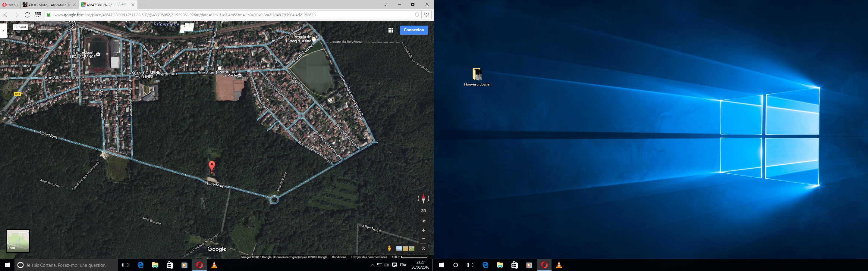Viewport: 868px width, 271px height.
Task: Open the Action Center notifications icon
Action: pyautogui.click(x=394, y=265)
